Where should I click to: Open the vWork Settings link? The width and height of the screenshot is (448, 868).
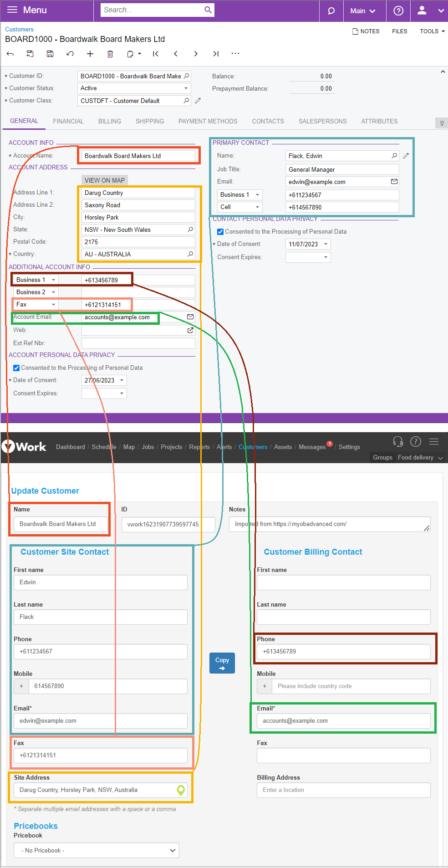(x=350, y=447)
